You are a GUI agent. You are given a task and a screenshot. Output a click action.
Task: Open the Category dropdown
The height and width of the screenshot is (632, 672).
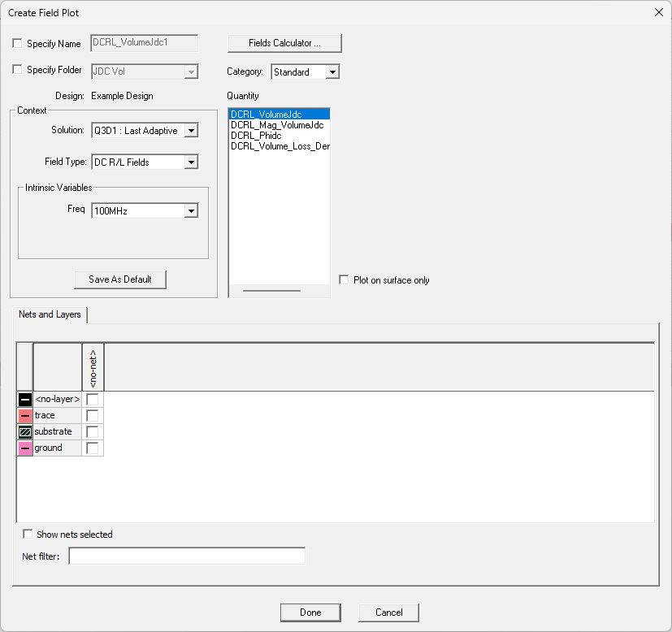tap(332, 71)
